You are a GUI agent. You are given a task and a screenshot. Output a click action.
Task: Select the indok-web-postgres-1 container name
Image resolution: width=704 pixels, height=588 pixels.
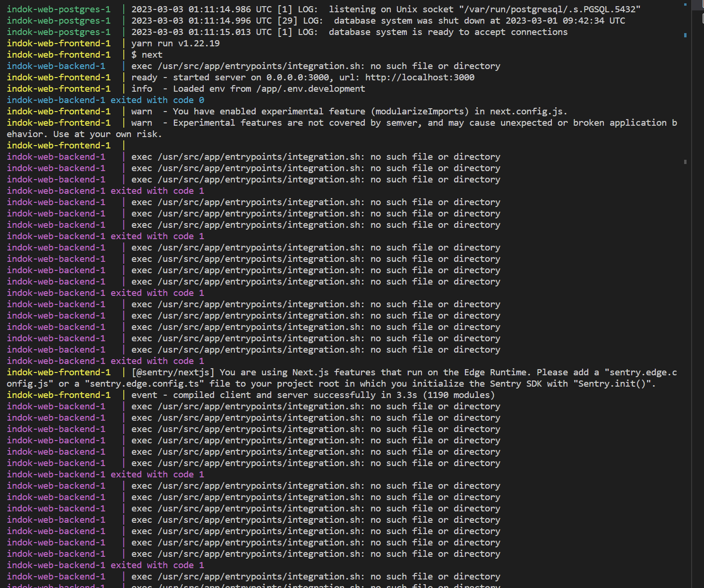[58, 9]
